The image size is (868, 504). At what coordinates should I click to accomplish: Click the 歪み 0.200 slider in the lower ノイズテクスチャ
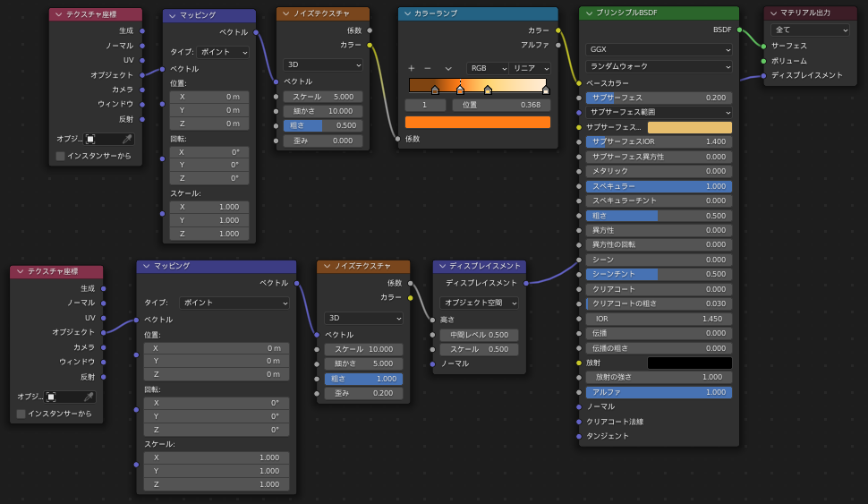click(x=363, y=393)
